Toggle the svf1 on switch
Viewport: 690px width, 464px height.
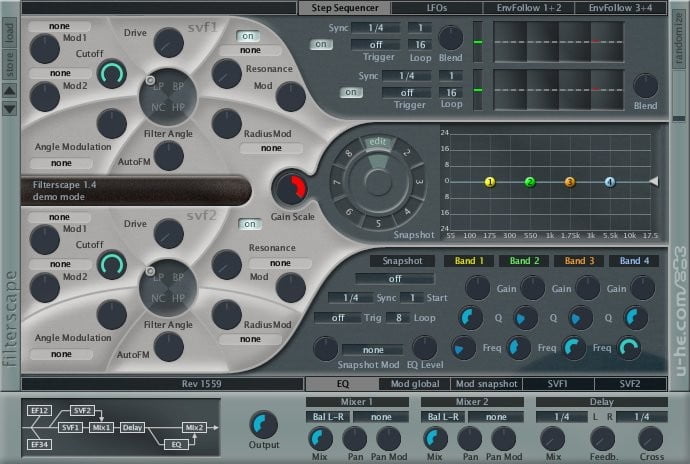coord(248,36)
